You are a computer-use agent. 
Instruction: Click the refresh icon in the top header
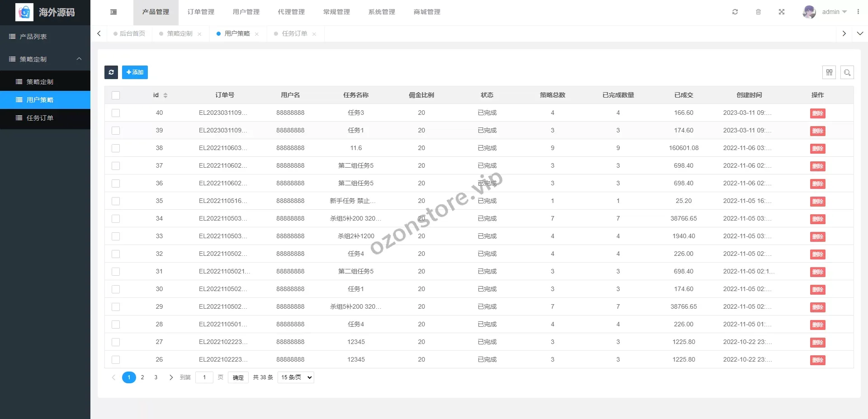tap(735, 12)
